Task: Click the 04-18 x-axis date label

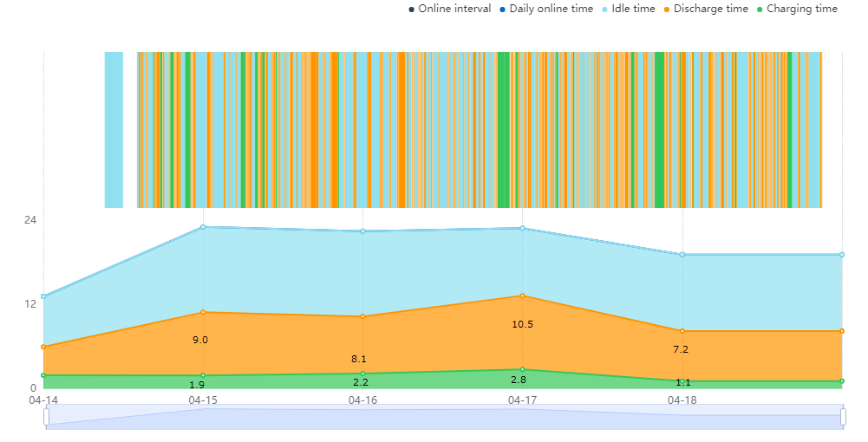Action: click(x=682, y=400)
